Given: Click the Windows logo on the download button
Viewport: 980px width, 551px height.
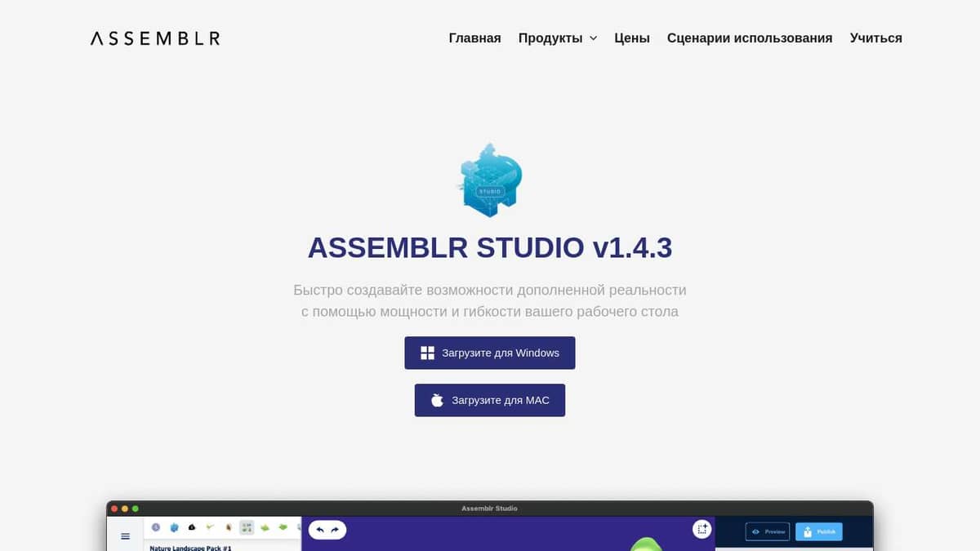Looking at the screenshot, I should point(427,352).
